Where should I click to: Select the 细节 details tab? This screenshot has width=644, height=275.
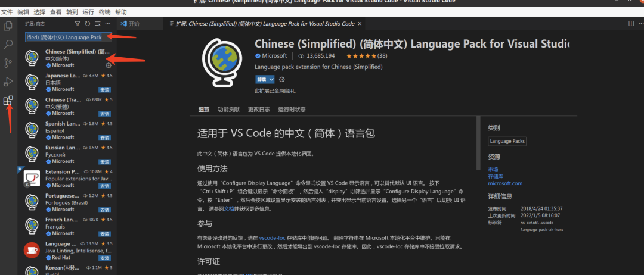(204, 110)
